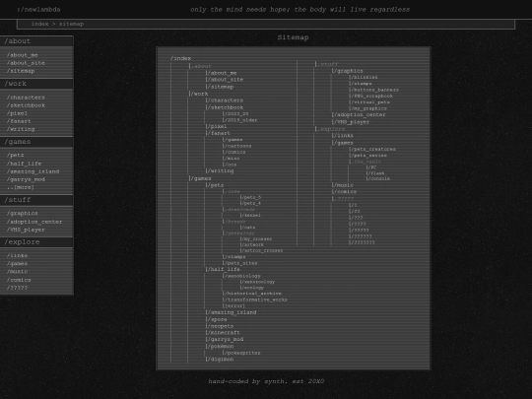Viewport: 532px width, 399px height.
Task: Open /digimon in the sitemap tree
Action: point(220,359)
